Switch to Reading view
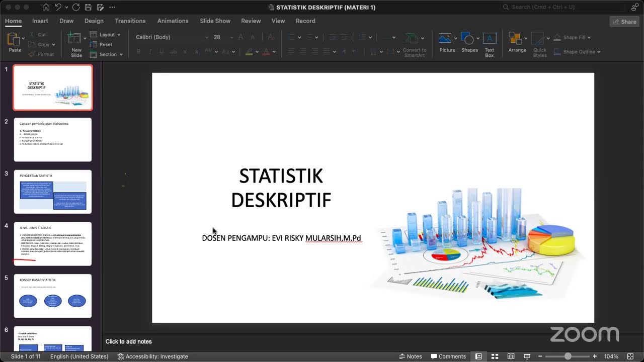The height and width of the screenshot is (362, 644). (x=511, y=356)
